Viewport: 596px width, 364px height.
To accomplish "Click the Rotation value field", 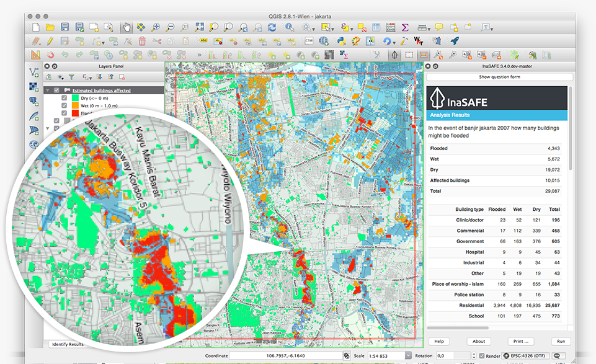I will [453, 356].
